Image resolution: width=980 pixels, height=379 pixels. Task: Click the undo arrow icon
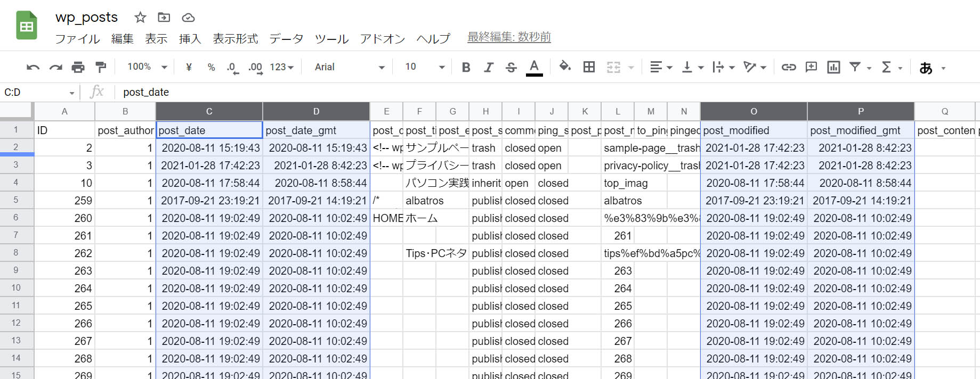pyautogui.click(x=33, y=67)
